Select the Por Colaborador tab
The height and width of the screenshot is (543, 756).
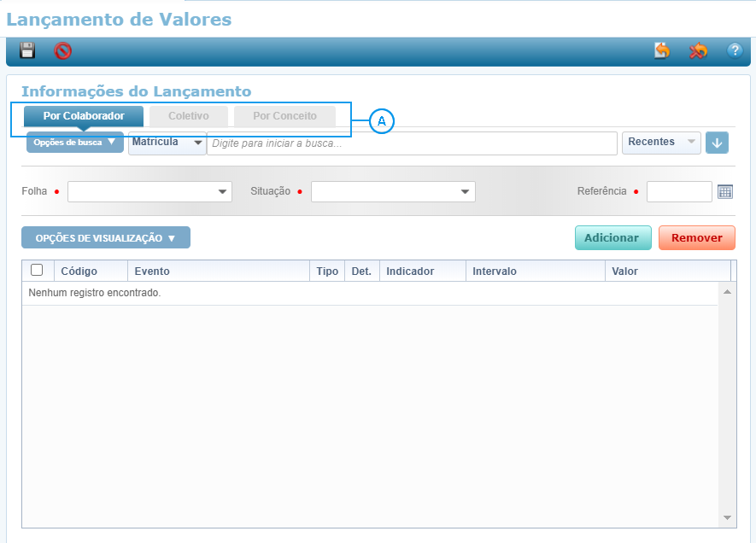83,116
